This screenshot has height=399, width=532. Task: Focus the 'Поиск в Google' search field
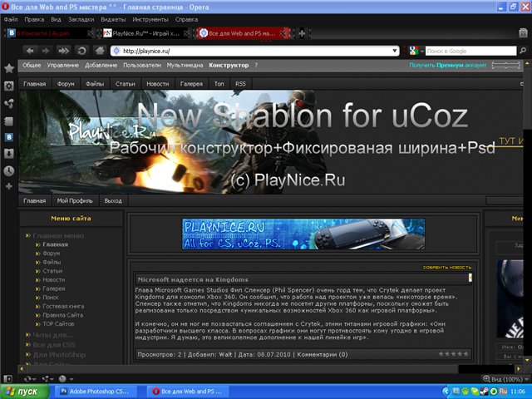470,51
